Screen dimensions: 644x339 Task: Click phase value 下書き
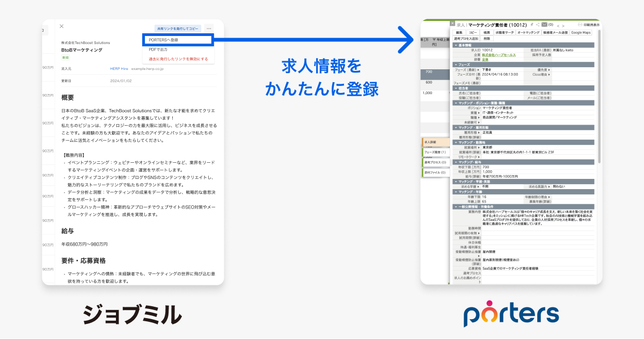[487, 69]
